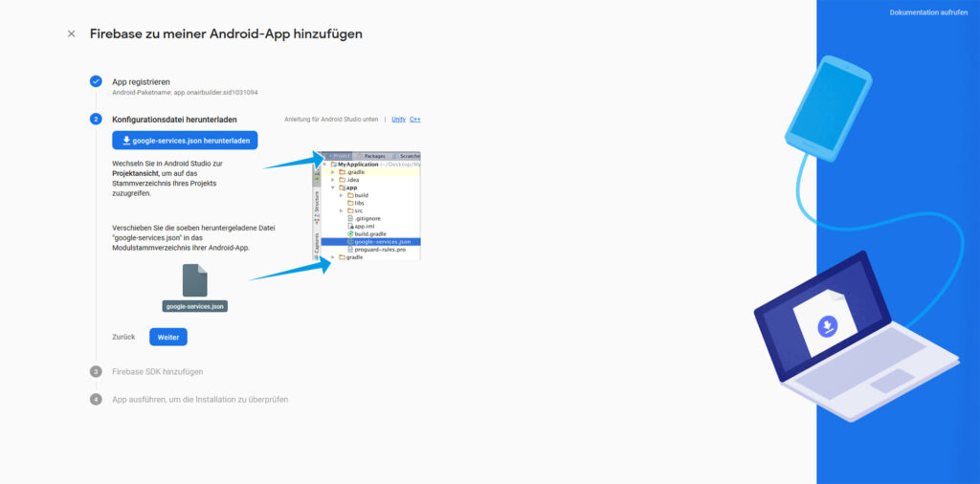980x484 pixels.
Task: Select the step 4 circle icon
Action: [96, 399]
